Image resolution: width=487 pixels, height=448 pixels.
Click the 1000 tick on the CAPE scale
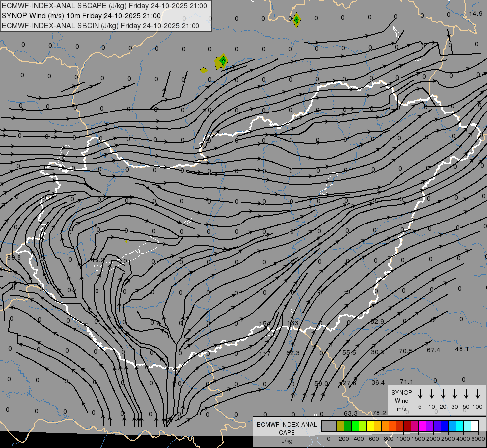[x=403, y=439]
